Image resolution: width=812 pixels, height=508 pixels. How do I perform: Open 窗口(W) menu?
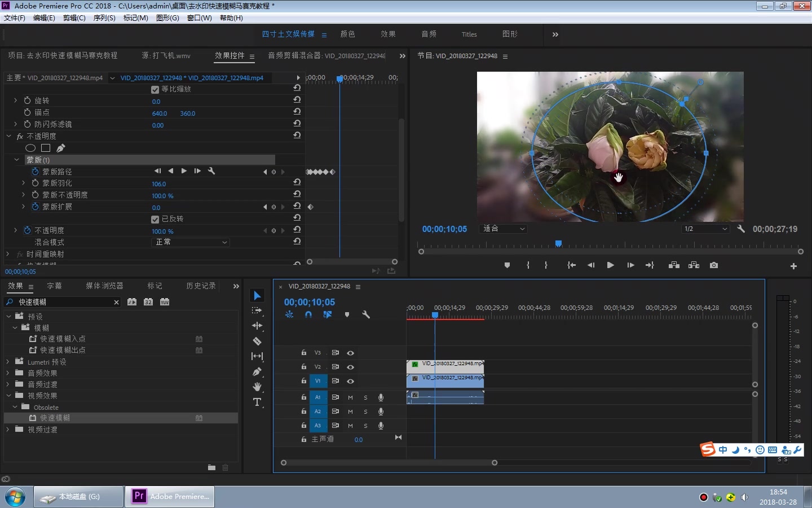point(200,17)
